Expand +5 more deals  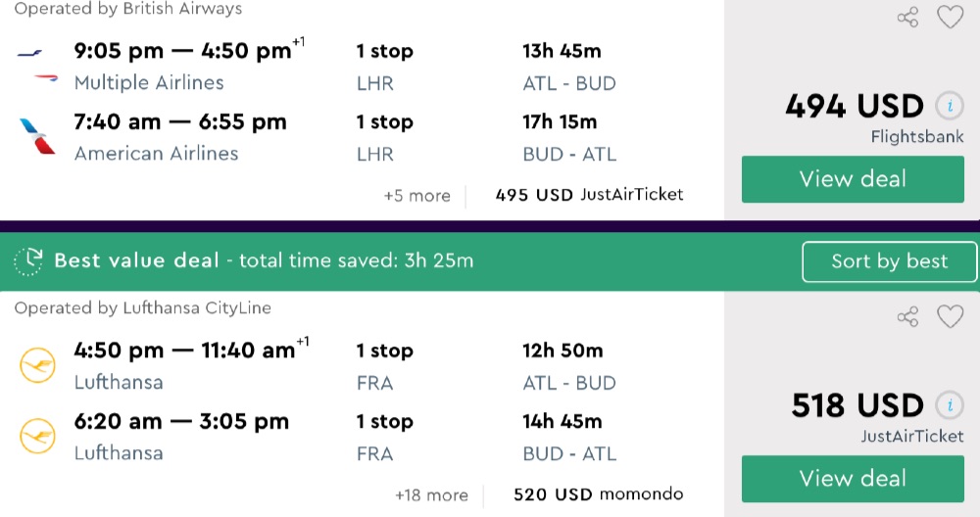click(x=416, y=196)
